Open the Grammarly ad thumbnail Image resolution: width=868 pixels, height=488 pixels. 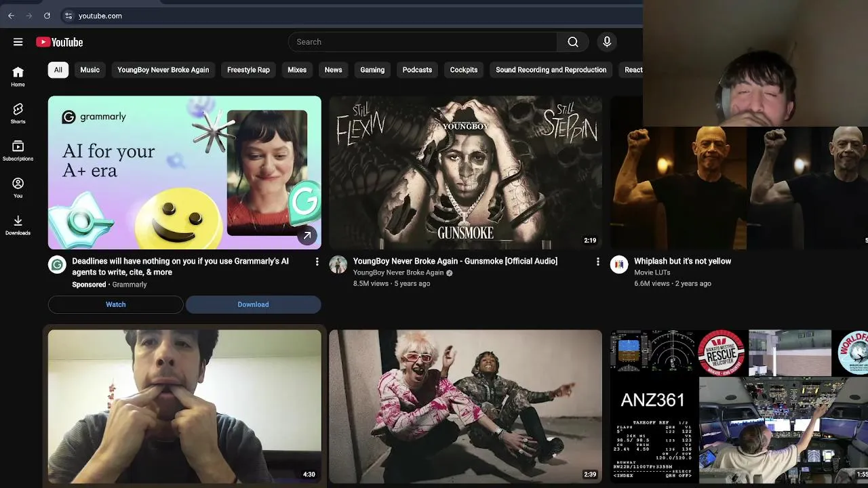[x=184, y=173]
